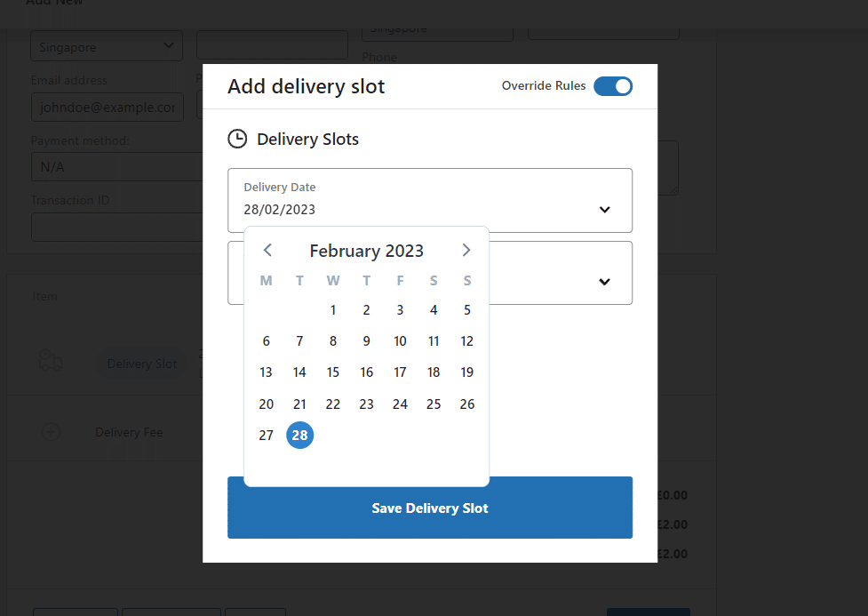The height and width of the screenshot is (616, 868).
Task: Expand the delivery time slot dropdown
Action: coord(605,282)
